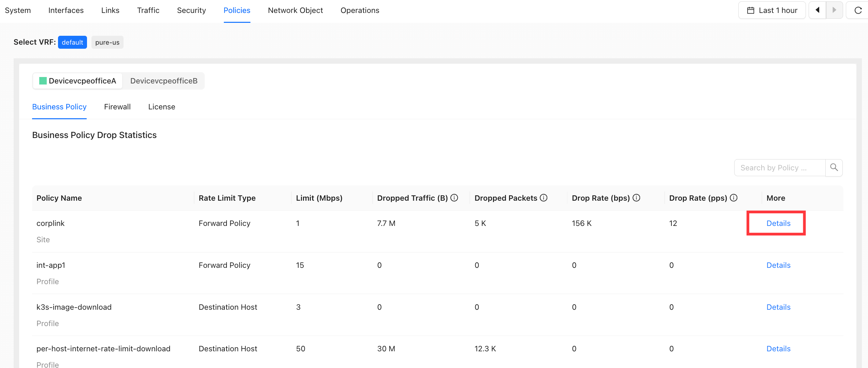Open Details for the k3s-image-download policy
The height and width of the screenshot is (368, 868).
click(778, 307)
